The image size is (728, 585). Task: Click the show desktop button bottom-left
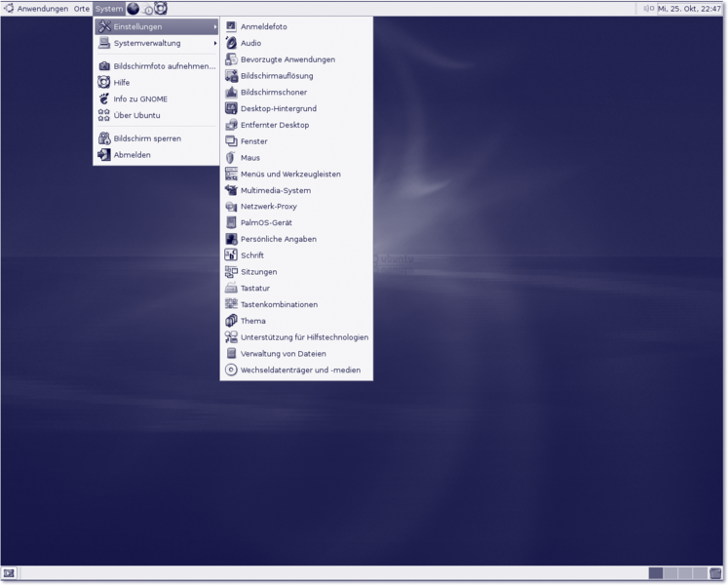[9, 573]
